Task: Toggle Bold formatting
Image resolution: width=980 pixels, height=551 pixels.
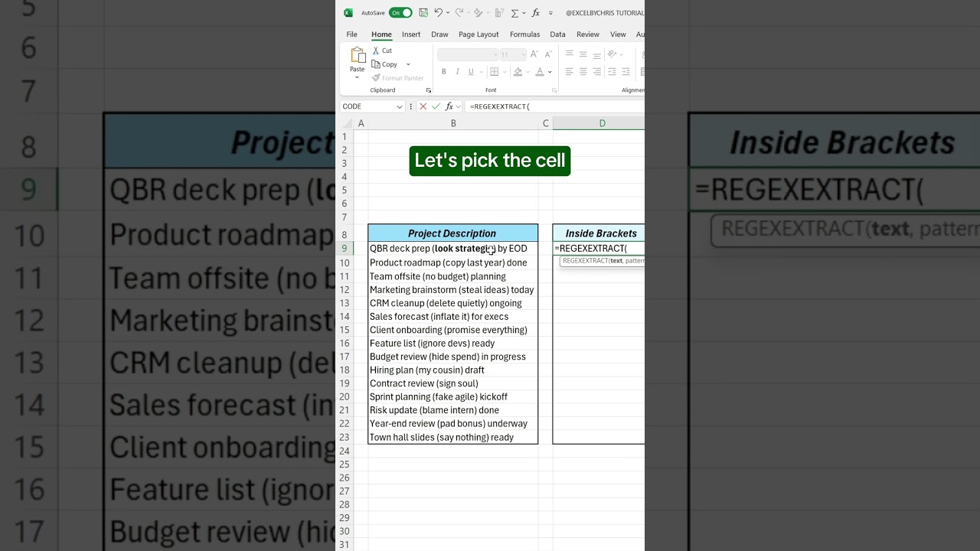Action: pyautogui.click(x=443, y=72)
